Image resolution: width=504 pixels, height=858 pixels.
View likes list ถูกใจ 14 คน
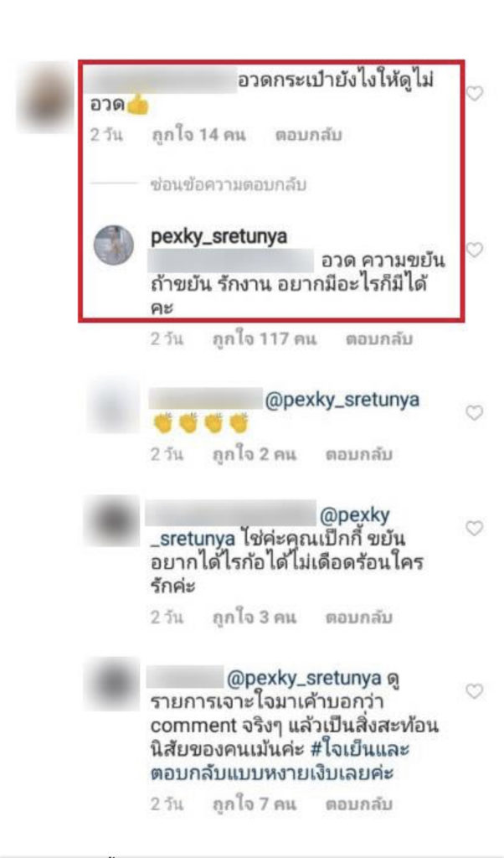click(199, 135)
